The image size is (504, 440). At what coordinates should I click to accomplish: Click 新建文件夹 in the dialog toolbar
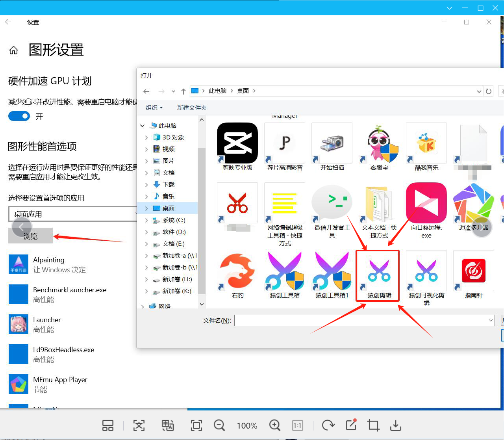pos(192,108)
